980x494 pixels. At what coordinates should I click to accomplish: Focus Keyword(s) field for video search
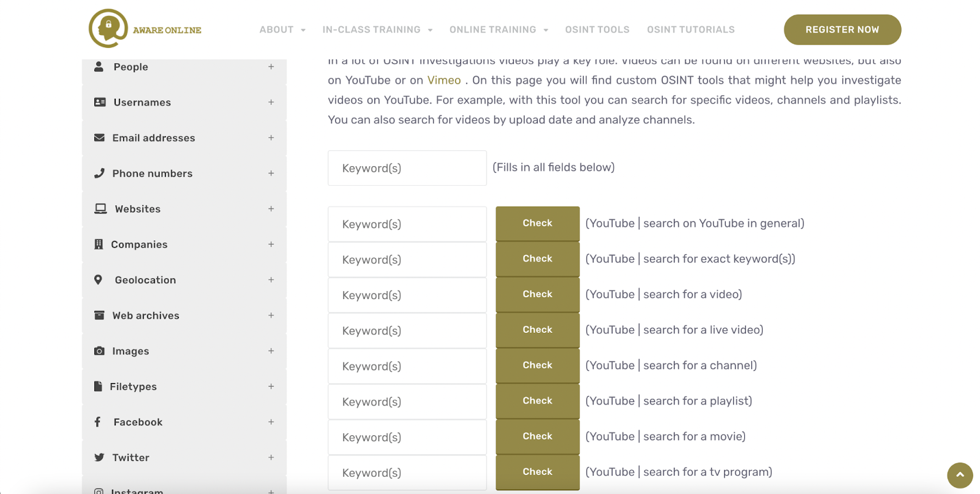pos(407,295)
